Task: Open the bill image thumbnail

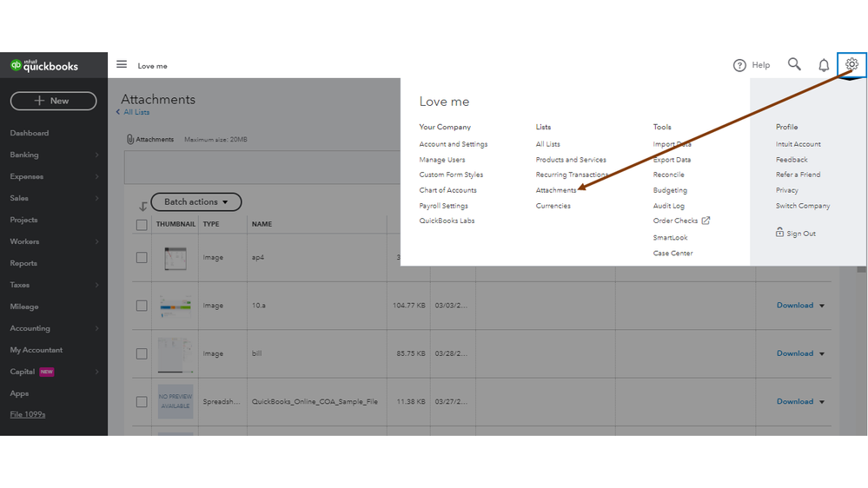Action: 176,354
